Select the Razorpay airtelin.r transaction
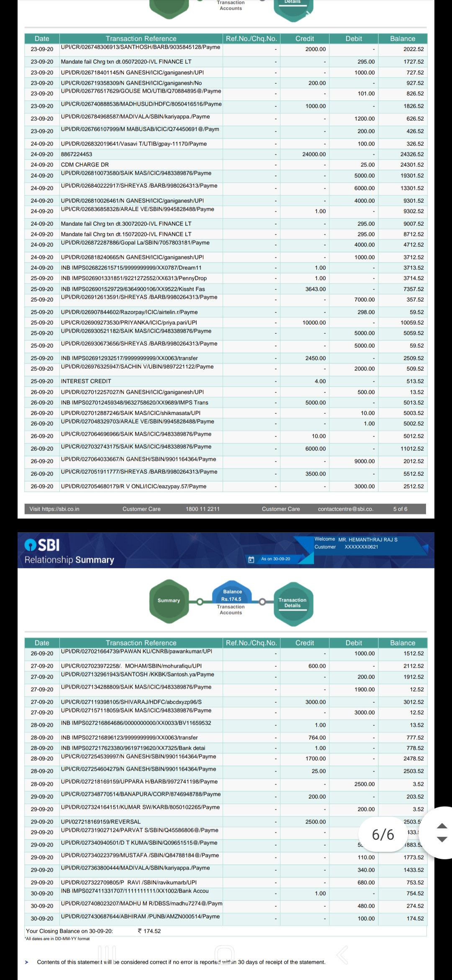 coord(129,312)
